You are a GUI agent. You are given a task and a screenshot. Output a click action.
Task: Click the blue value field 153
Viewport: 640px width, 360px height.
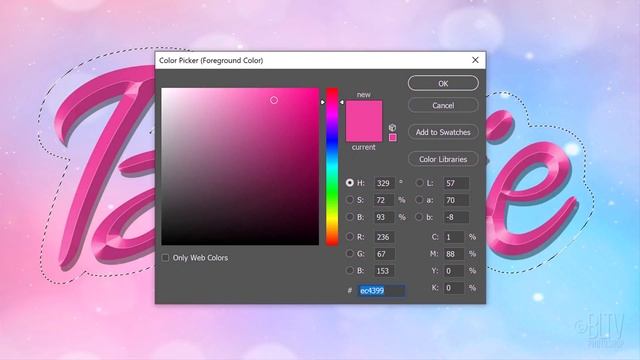tap(384, 271)
